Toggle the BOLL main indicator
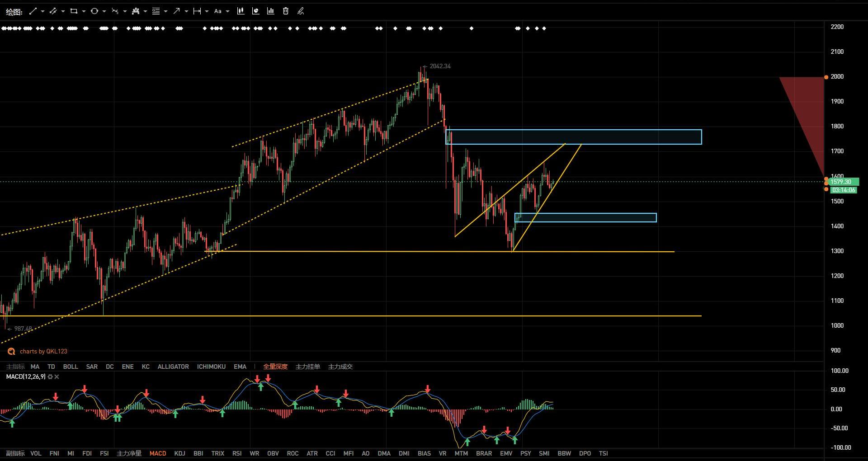Screen dimensions: 868x461 click(71, 367)
